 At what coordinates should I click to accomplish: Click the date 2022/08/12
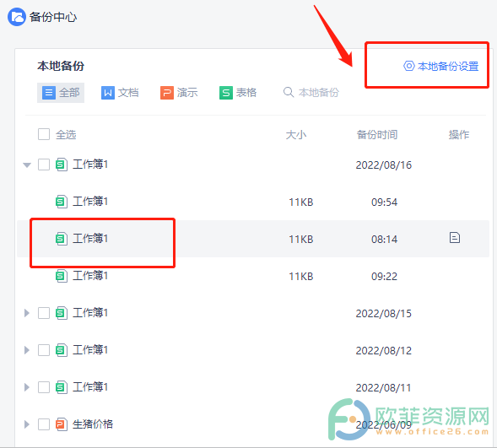384,350
